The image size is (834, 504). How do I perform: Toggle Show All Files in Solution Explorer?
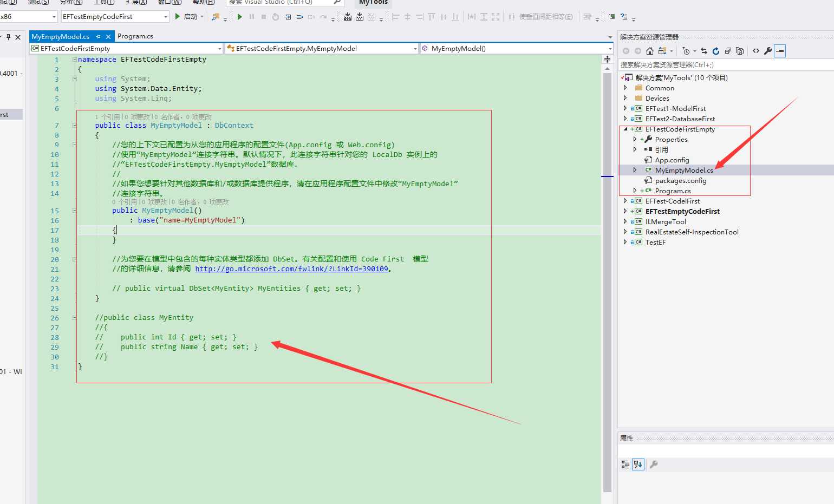point(740,51)
